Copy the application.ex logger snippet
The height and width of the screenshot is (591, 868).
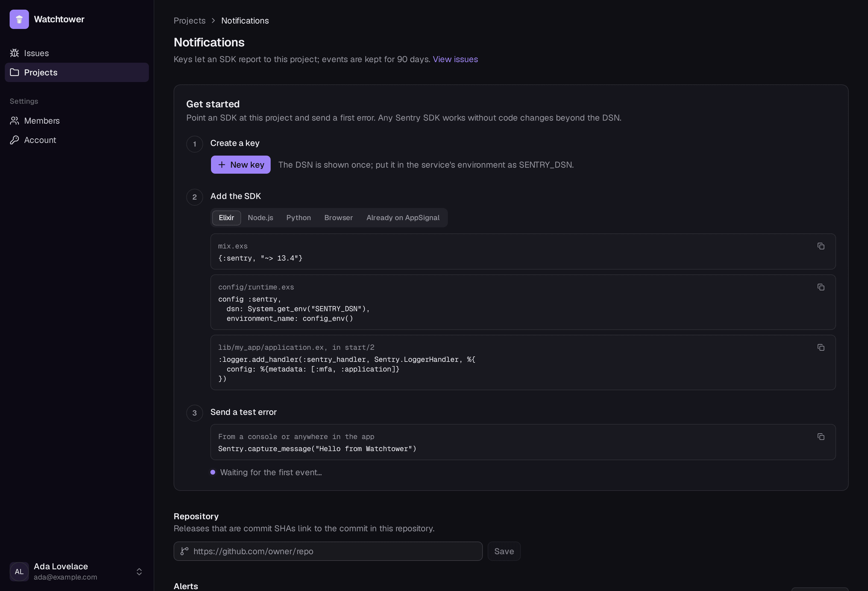tap(821, 347)
